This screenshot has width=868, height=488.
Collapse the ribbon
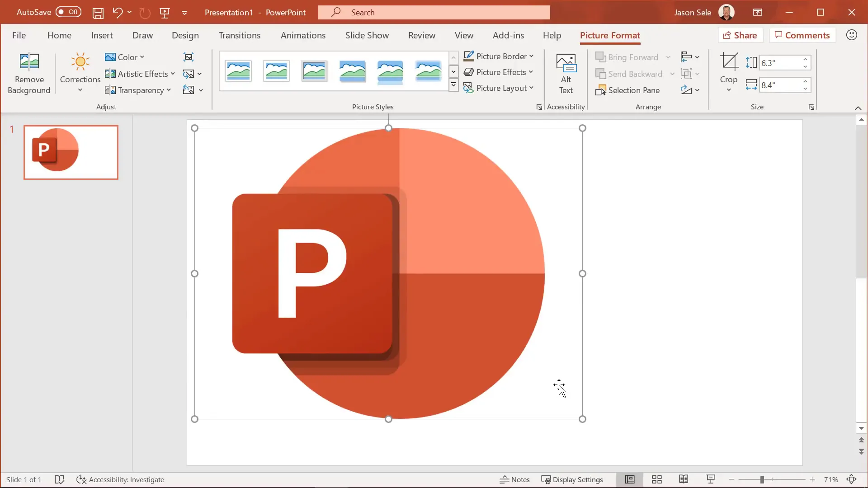858,108
